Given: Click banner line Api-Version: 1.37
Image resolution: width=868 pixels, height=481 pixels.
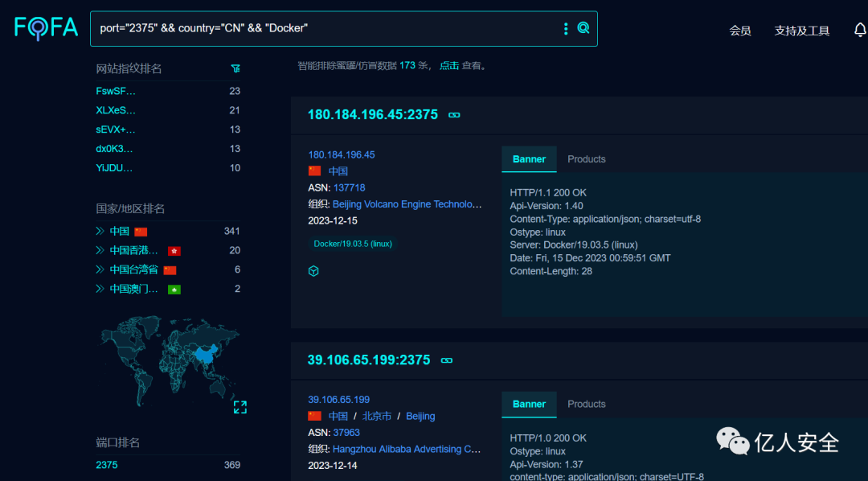Looking at the screenshot, I should pos(547,464).
